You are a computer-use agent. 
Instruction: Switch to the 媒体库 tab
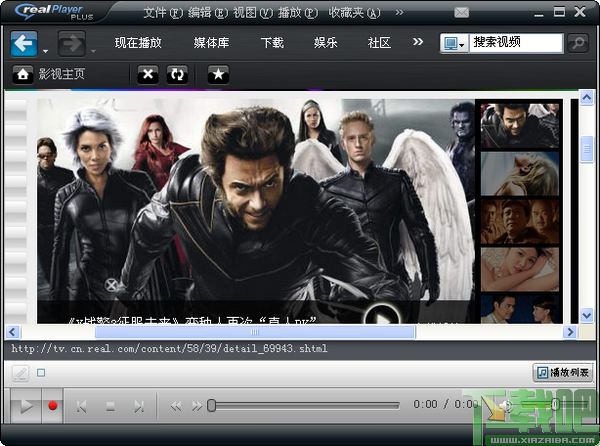(211, 42)
